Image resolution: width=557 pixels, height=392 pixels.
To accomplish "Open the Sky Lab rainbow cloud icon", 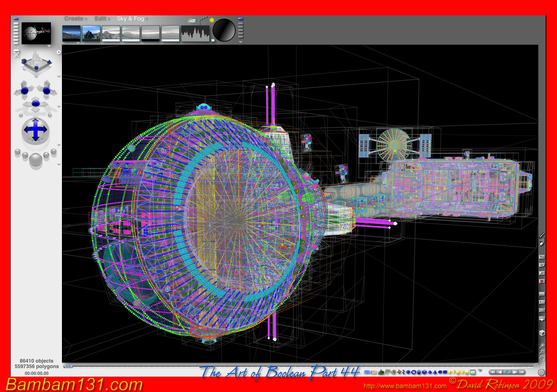I will click(192, 21).
